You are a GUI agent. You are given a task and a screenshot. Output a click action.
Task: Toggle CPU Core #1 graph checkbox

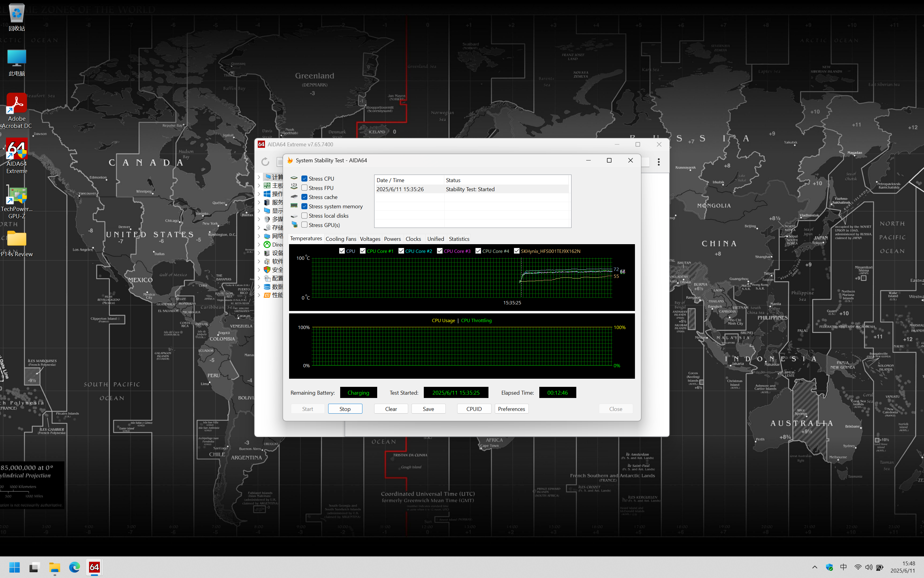(363, 251)
